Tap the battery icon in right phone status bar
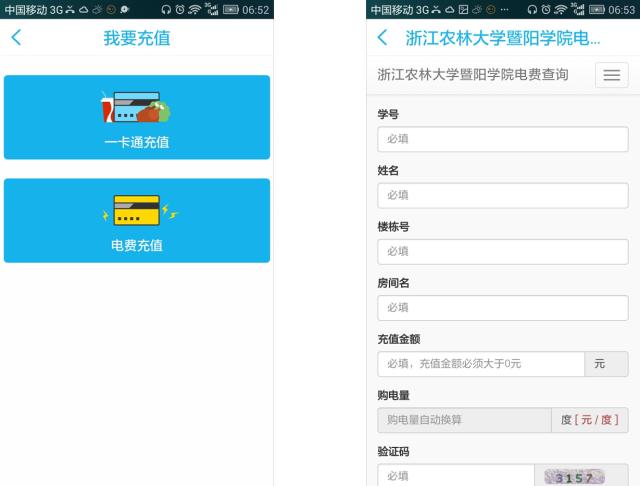The width and height of the screenshot is (640, 486). pyautogui.click(x=597, y=9)
